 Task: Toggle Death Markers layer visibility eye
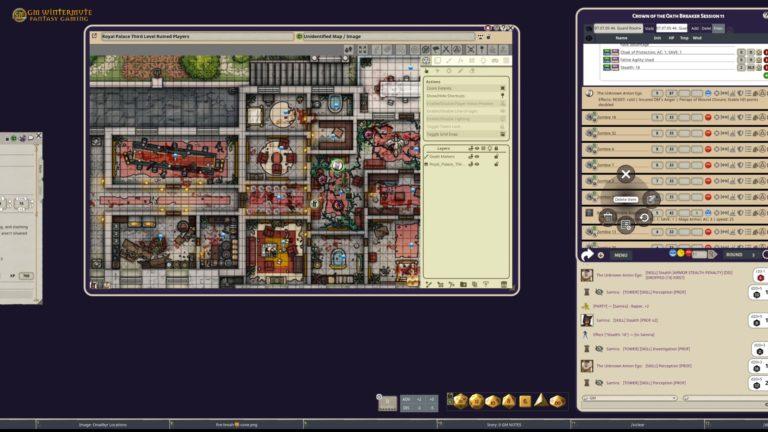click(477, 157)
